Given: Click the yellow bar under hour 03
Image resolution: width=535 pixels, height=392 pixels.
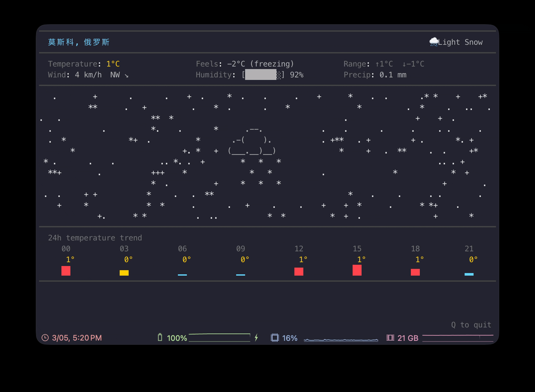Looking at the screenshot, I should pos(124,273).
